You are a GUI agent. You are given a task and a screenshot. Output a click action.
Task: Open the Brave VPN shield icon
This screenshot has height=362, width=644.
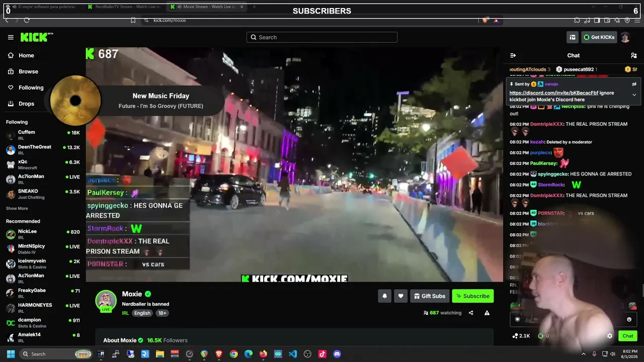pos(627,20)
